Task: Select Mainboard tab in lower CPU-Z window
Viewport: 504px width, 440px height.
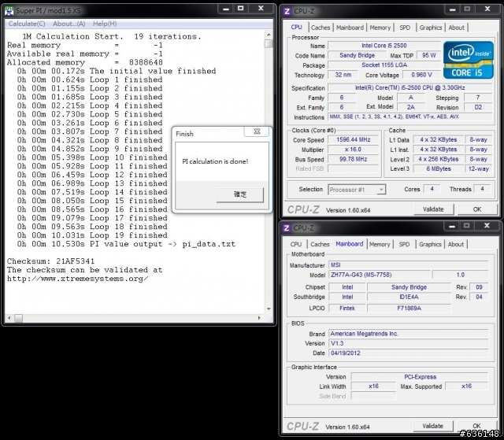Action: click(350, 244)
